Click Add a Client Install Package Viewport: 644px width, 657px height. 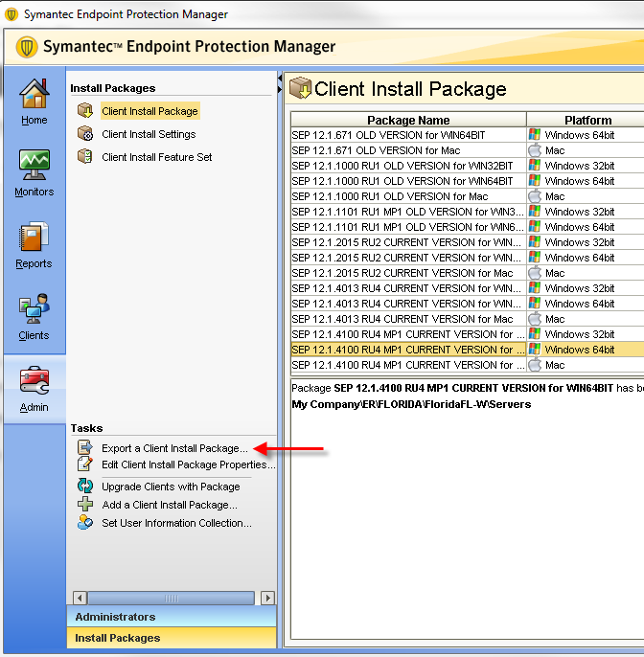(x=170, y=505)
